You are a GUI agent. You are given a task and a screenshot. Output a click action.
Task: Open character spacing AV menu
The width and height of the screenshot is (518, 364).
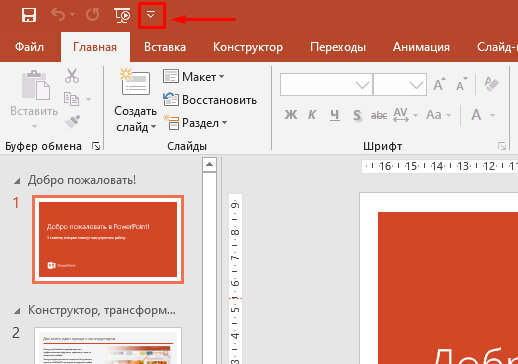pyautogui.click(x=405, y=115)
